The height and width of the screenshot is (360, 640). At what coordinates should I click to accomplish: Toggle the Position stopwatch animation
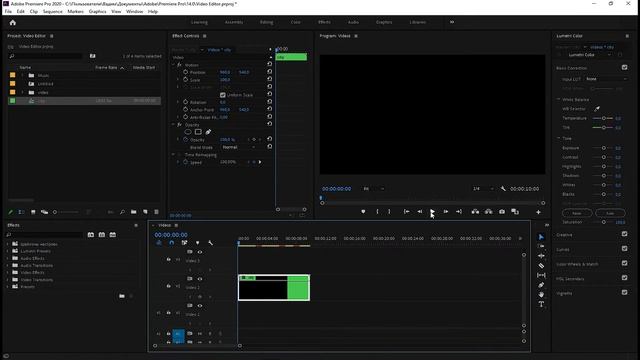click(x=186, y=72)
